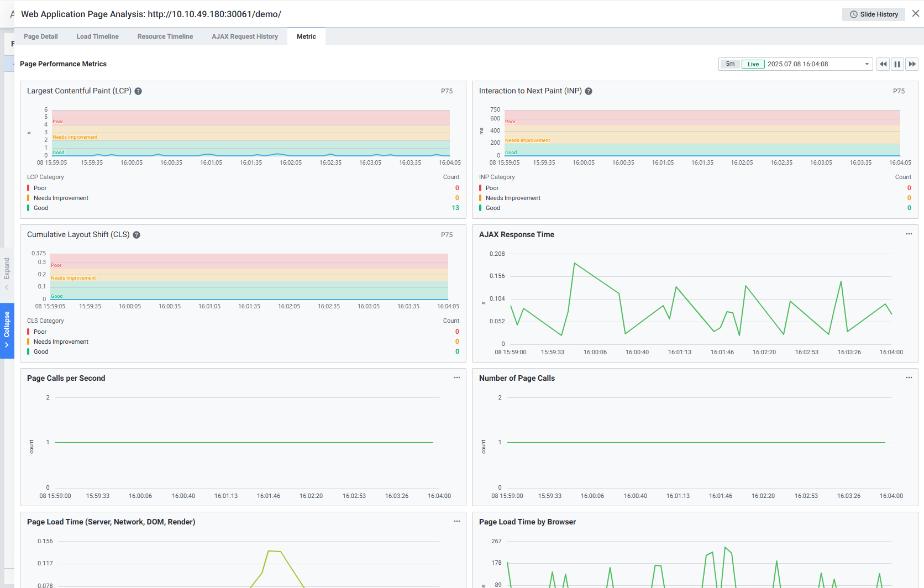
Task: Open Number of Page Calls options menu
Action: (909, 378)
